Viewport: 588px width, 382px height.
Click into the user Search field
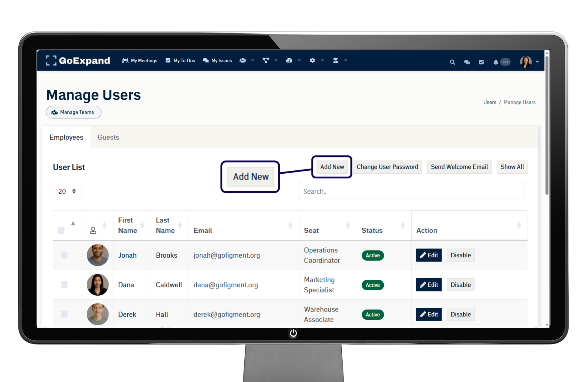pyautogui.click(x=411, y=191)
